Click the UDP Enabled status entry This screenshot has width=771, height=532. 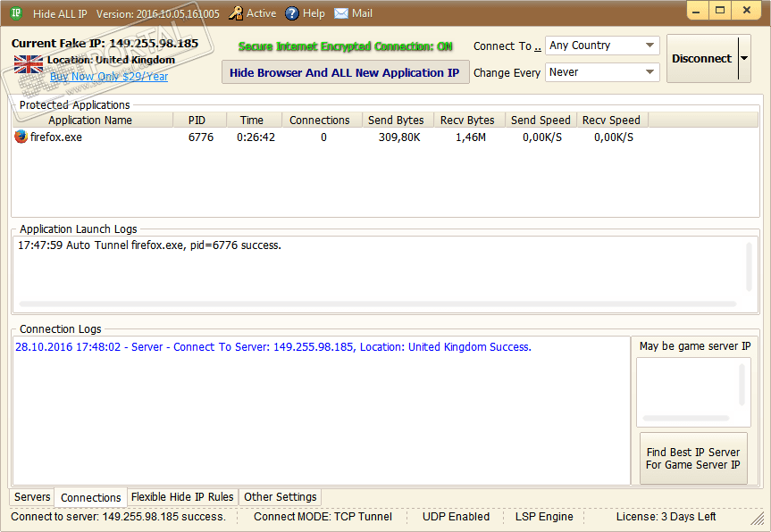click(x=456, y=517)
